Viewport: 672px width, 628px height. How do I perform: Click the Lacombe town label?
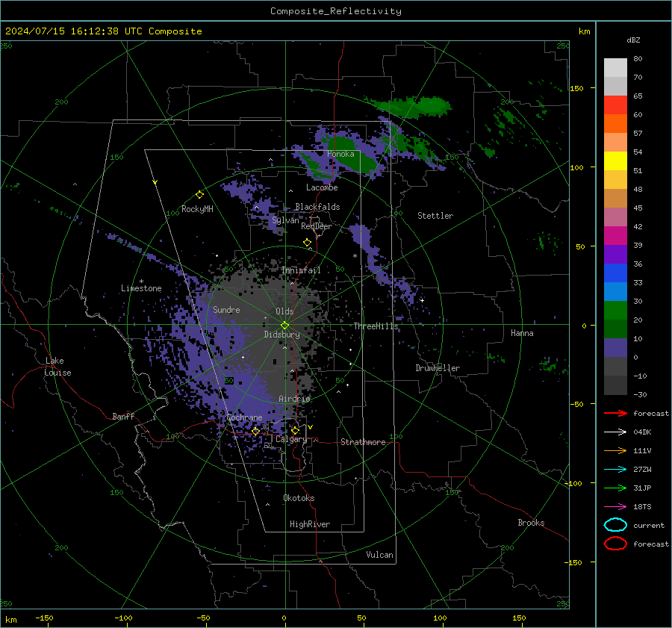click(x=322, y=187)
